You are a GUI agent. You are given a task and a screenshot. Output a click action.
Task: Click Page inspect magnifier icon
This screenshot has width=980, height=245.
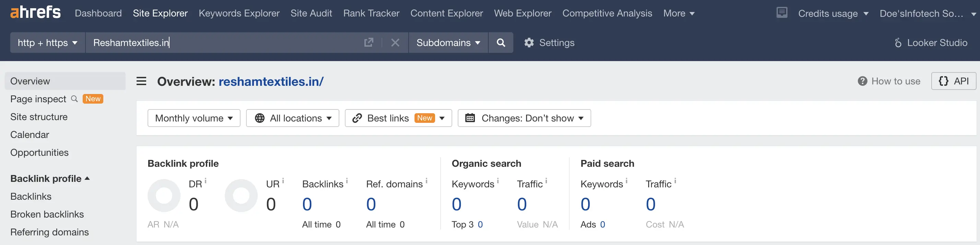click(x=74, y=99)
